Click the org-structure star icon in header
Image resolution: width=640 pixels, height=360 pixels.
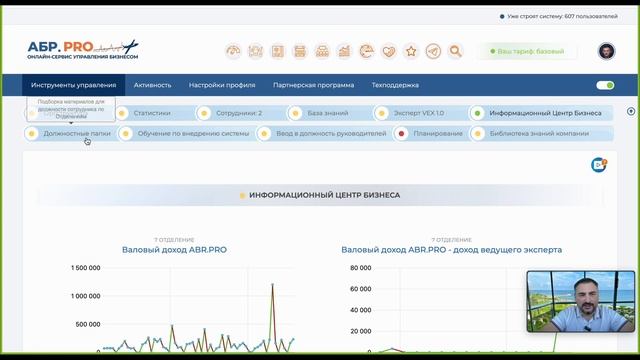tap(256, 51)
